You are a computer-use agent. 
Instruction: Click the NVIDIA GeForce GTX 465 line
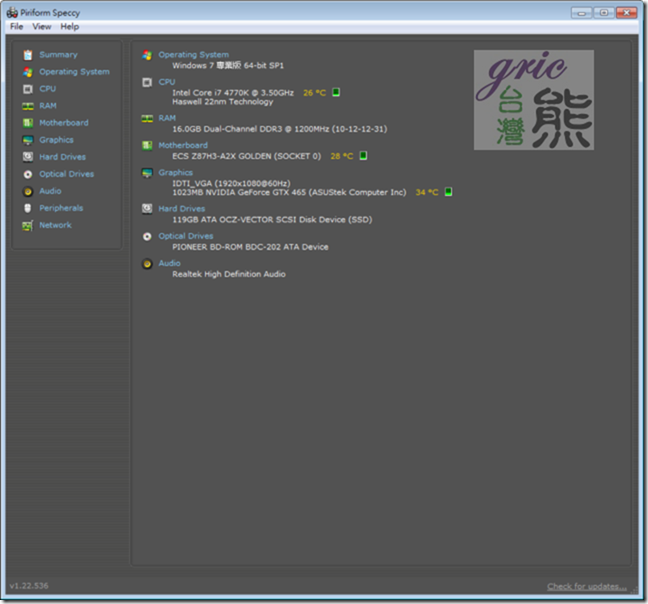[x=289, y=193]
